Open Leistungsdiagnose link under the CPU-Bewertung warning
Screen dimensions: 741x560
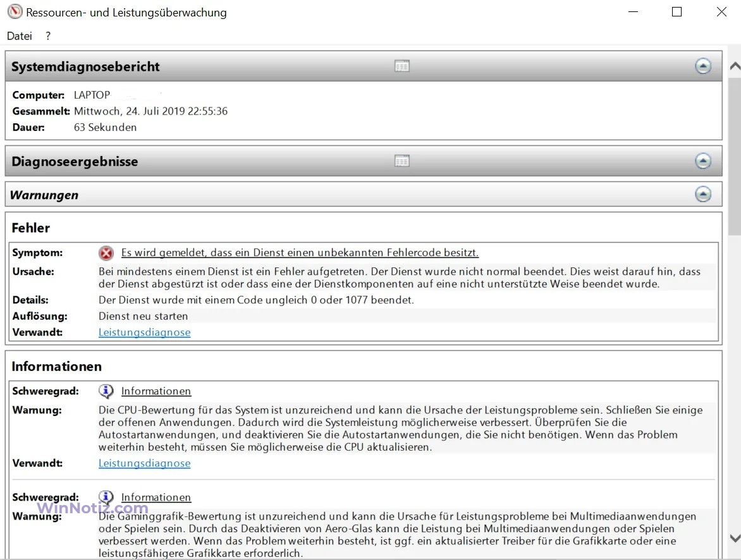(x=145, y=463)
